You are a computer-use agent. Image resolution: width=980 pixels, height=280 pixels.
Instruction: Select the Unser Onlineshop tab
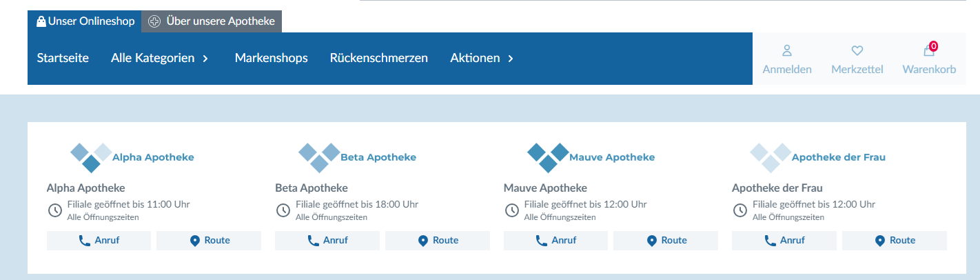point(85,21)
